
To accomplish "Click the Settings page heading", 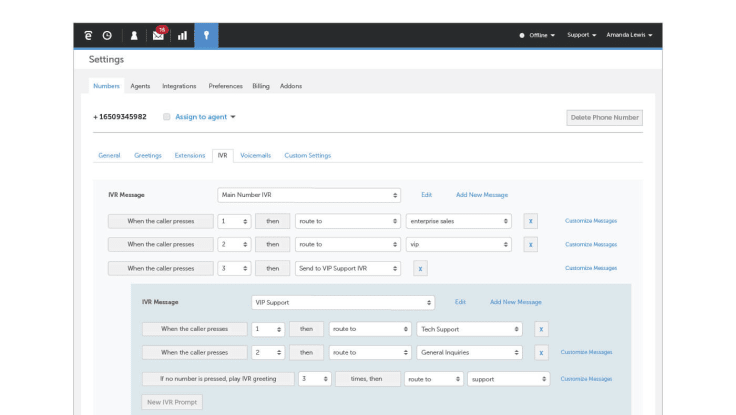I will point(107,60).
